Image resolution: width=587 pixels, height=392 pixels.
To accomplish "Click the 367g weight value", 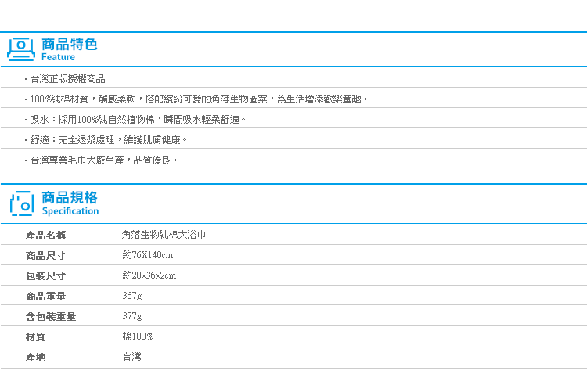I will 132,296.
